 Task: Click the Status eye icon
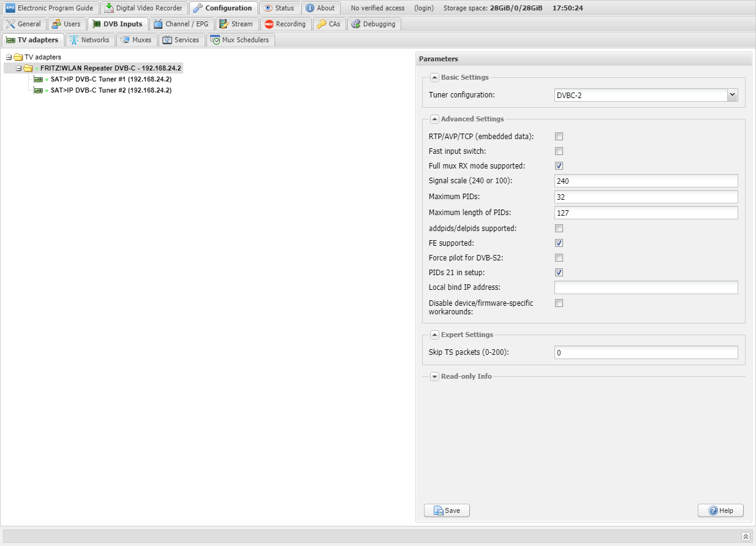(268, 8)
